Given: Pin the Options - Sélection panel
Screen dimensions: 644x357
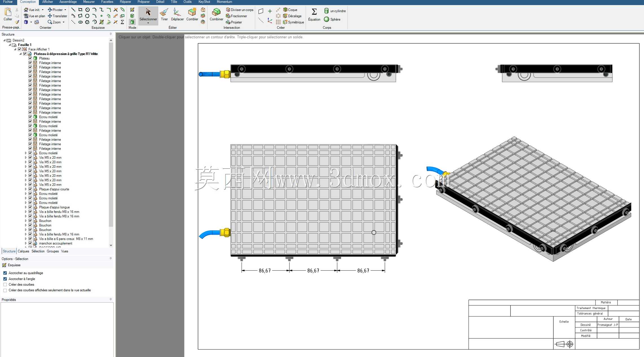Looking at the screenshot, I should 111,259.
